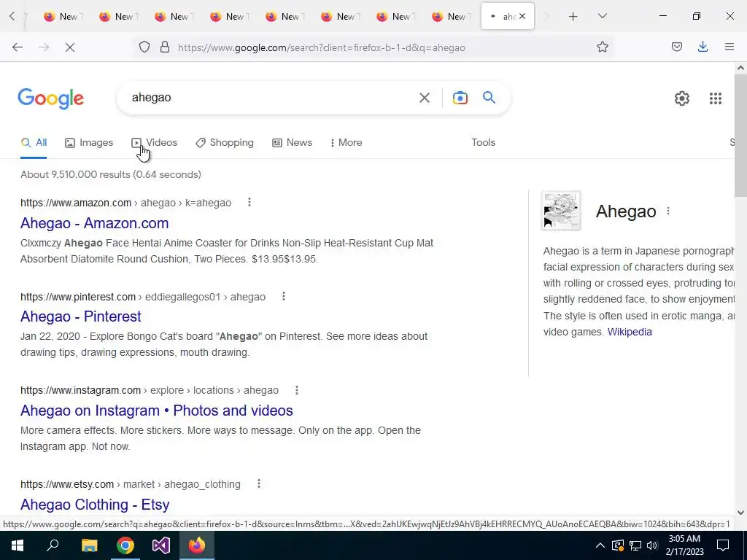This screenshot has height=560, width=747.
Task: Expand the More search categories menu
Action: point(346,142)
